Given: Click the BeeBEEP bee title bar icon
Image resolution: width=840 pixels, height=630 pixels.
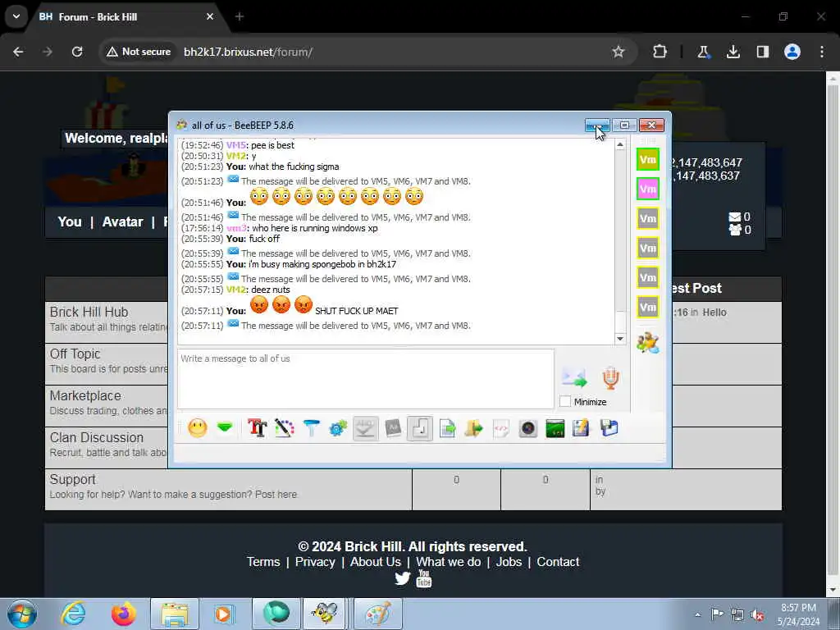Looking at the screenshot, I should point(181,125).
